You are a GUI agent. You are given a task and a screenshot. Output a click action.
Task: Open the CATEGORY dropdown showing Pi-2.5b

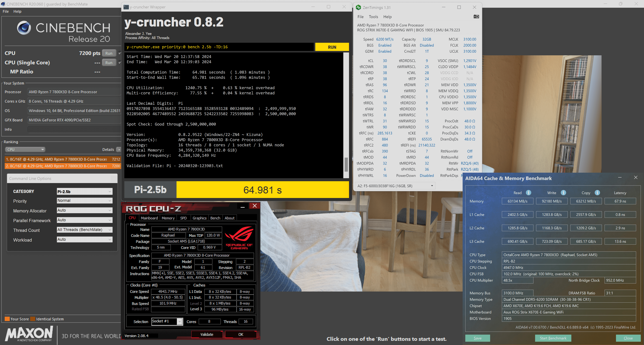click(x=85, y=192)
